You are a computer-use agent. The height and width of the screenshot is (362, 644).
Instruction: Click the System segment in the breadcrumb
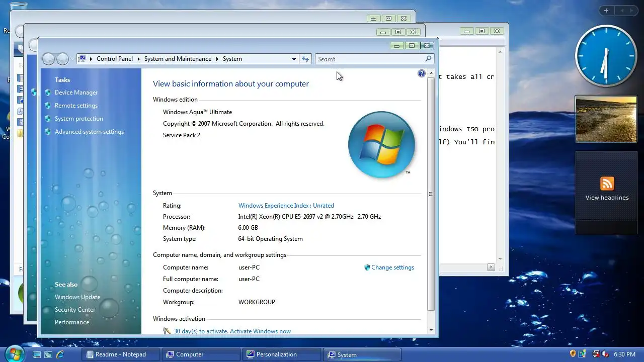click(232, 59)
